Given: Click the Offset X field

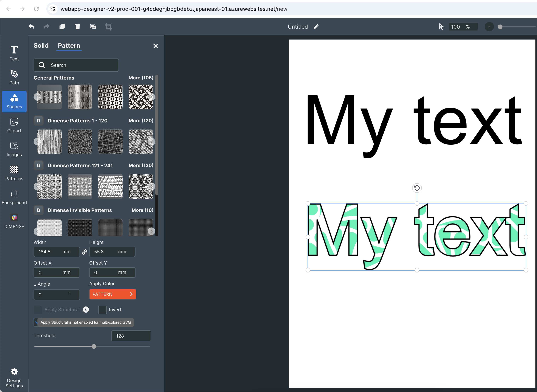Looking at the screenshot, I should click(x=57, y=272).
